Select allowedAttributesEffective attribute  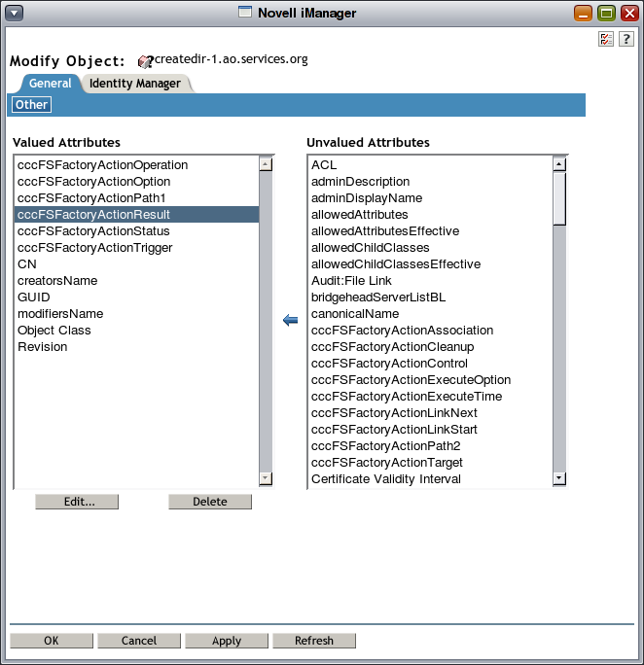tap(431, 231)
